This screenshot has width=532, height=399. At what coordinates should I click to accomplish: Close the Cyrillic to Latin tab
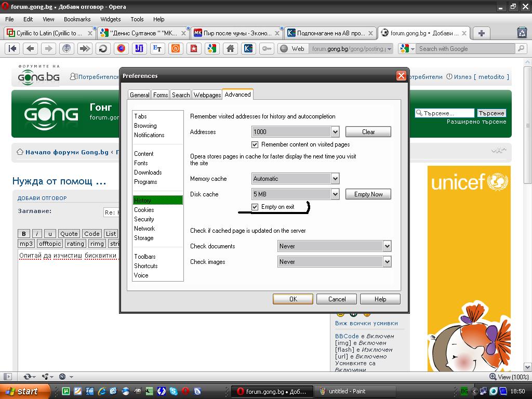pyautogui.click(x=90, y=33)
